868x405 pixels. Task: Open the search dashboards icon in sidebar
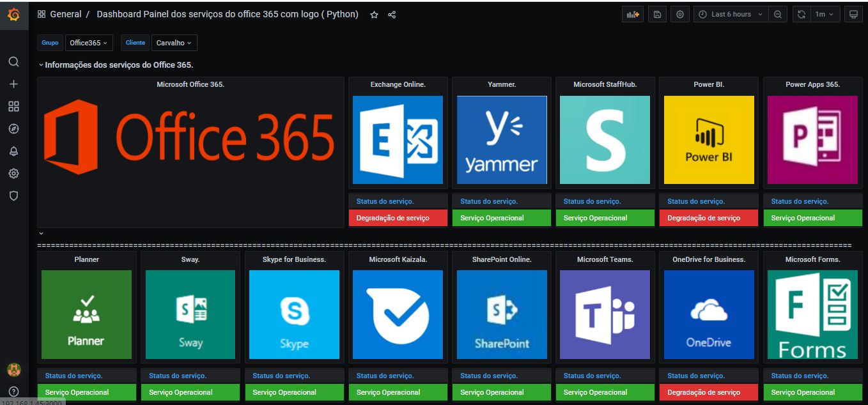click(x=13, y=62)
